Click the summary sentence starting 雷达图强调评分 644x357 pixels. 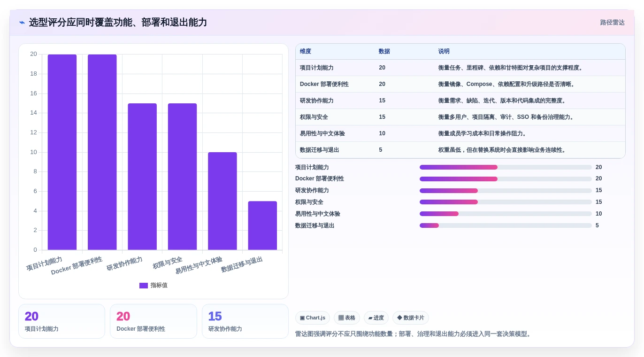coord(414,334)
